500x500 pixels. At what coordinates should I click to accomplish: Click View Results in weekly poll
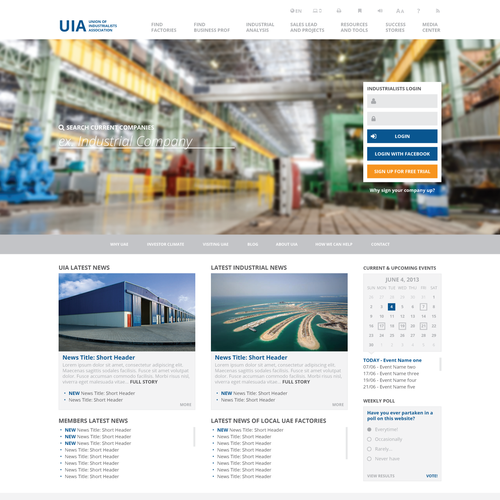381,476
